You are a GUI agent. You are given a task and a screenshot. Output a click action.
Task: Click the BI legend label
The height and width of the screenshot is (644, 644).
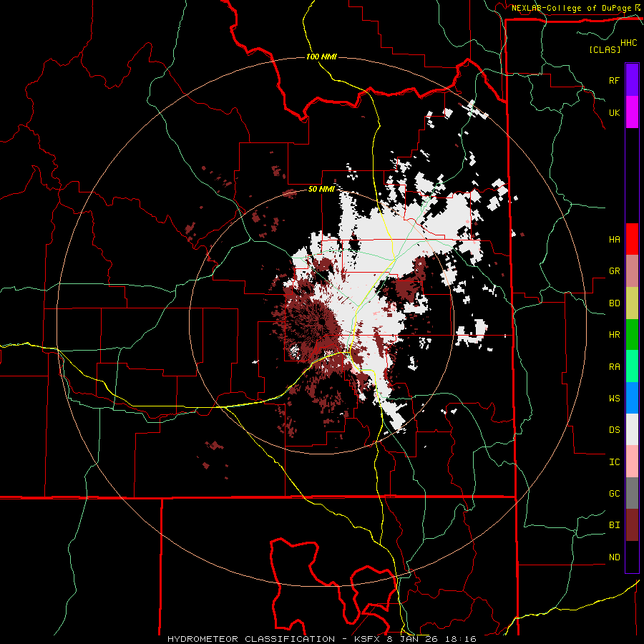614,525
